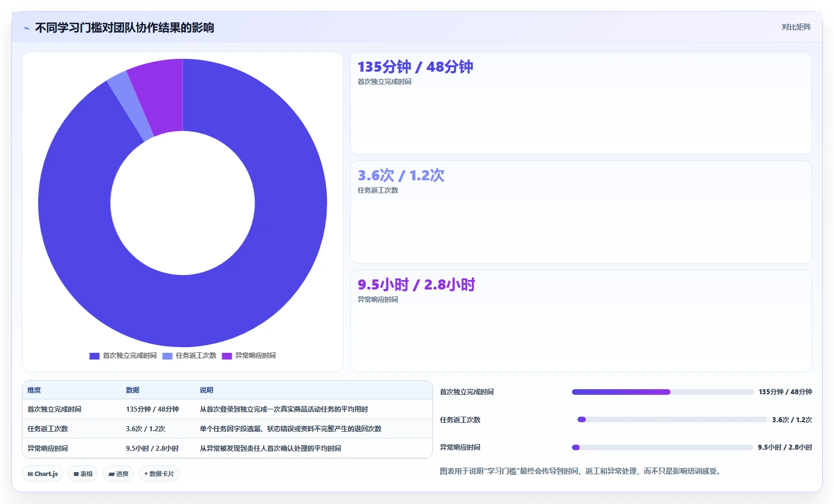Image resolution: width=834 pixels, height=504 pixels.
Task: Click the 首次独立完成时间 progress bar
Action: tap(663, 392)
